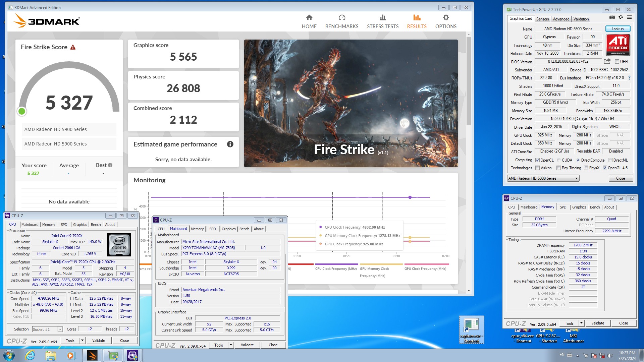Click the Close button in GPU-Z

click(621, 178)
